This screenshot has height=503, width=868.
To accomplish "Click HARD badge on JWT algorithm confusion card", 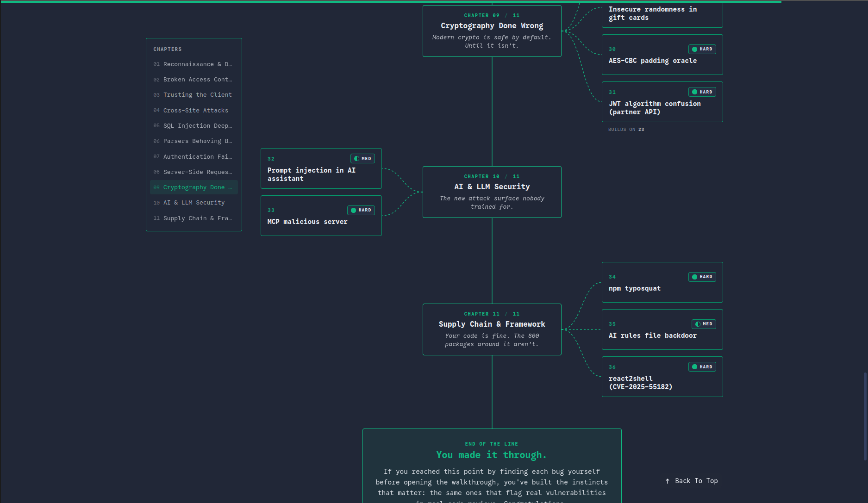I will [x=702, y=92].
